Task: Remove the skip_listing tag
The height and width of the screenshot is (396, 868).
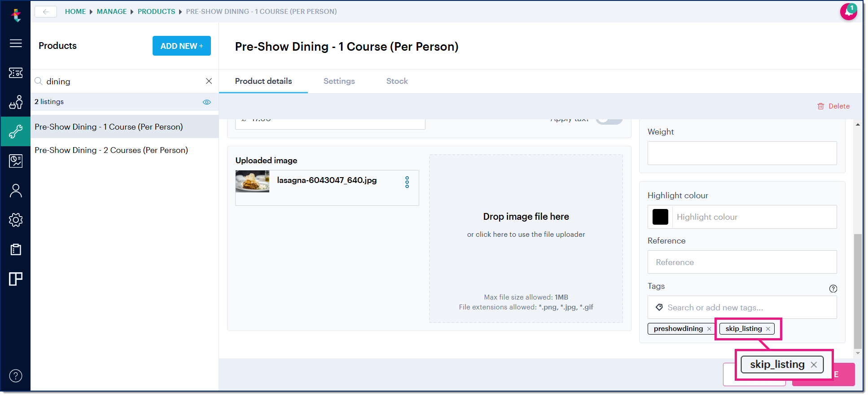Action: tap(768, 329)
